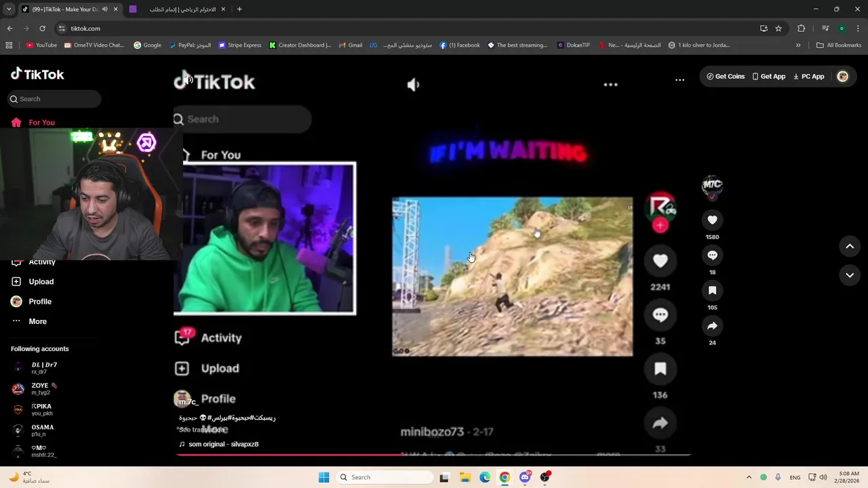Go to next video with down arrow
868x488 pixels.
850,275
